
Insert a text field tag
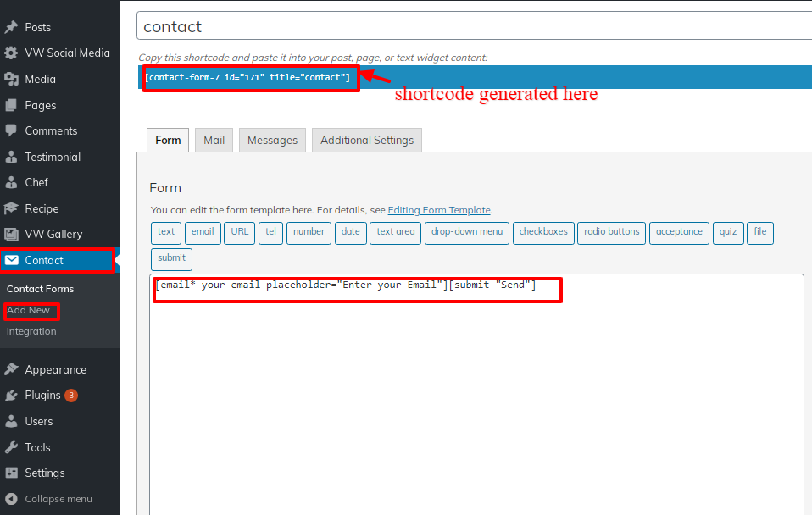(x=166, y=232)
